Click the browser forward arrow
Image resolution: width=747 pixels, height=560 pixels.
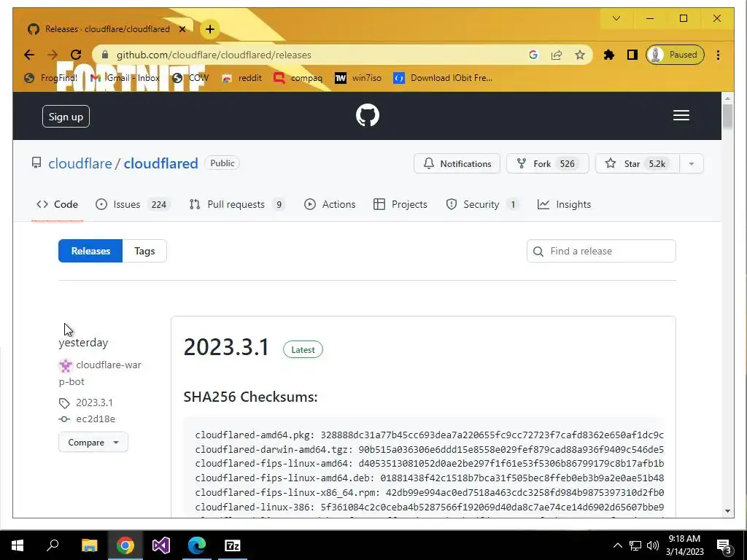coord(53,55)
